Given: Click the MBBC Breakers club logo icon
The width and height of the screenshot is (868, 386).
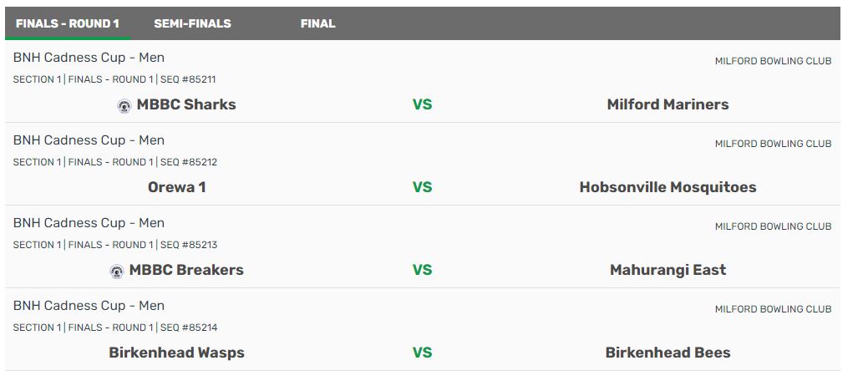Looking at the screenshot, I should point(117,272).
